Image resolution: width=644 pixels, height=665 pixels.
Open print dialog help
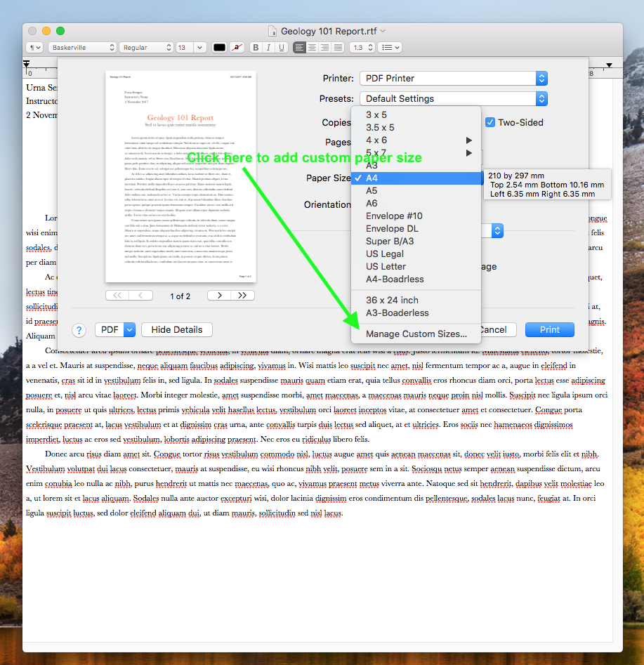pos(79,330)
